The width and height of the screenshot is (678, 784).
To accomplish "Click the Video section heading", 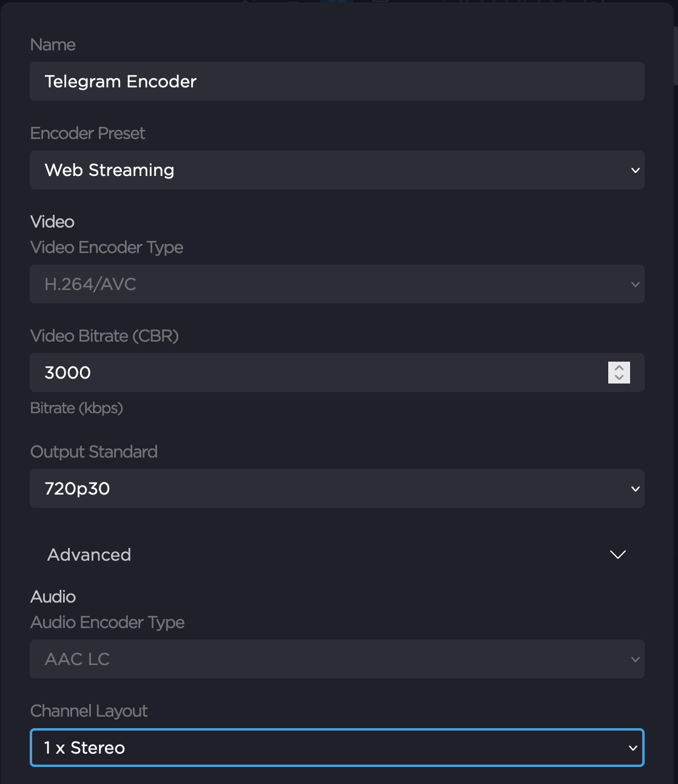I will (x=52, y=222).
